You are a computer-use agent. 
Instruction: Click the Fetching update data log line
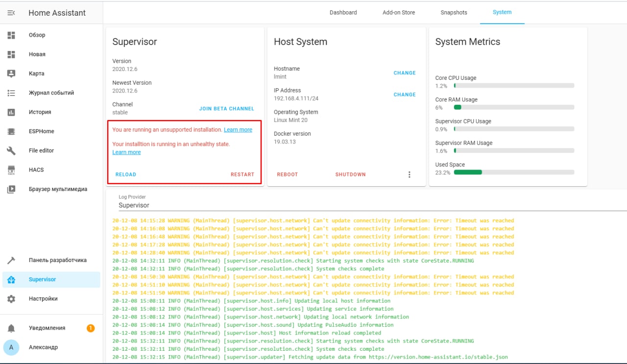310,357
